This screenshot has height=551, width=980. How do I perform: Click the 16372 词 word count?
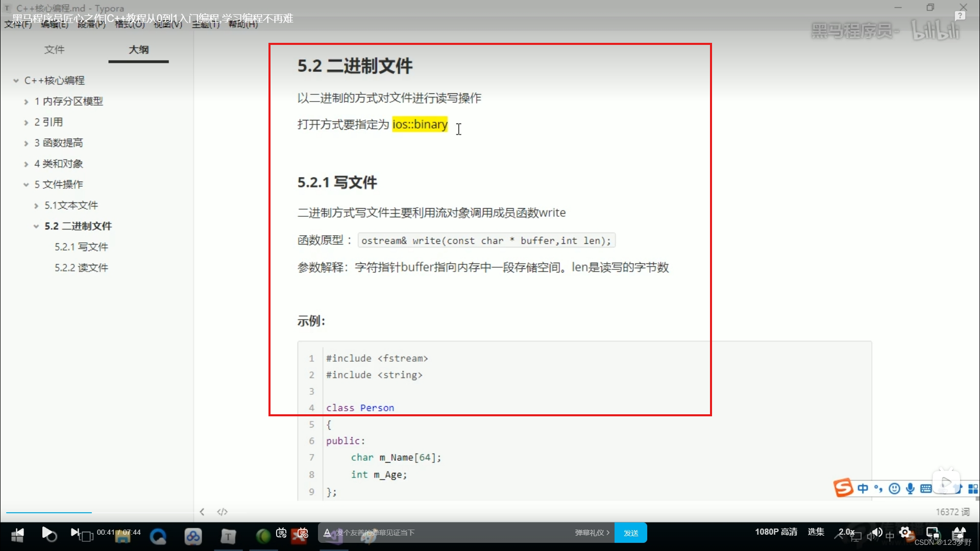(x=952, y=512)
